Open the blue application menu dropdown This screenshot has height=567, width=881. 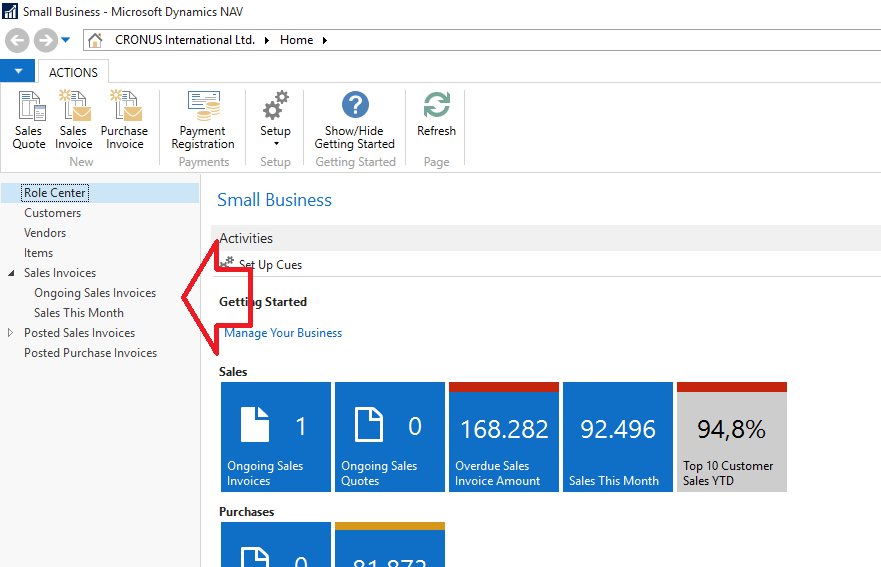coord(17,71)
